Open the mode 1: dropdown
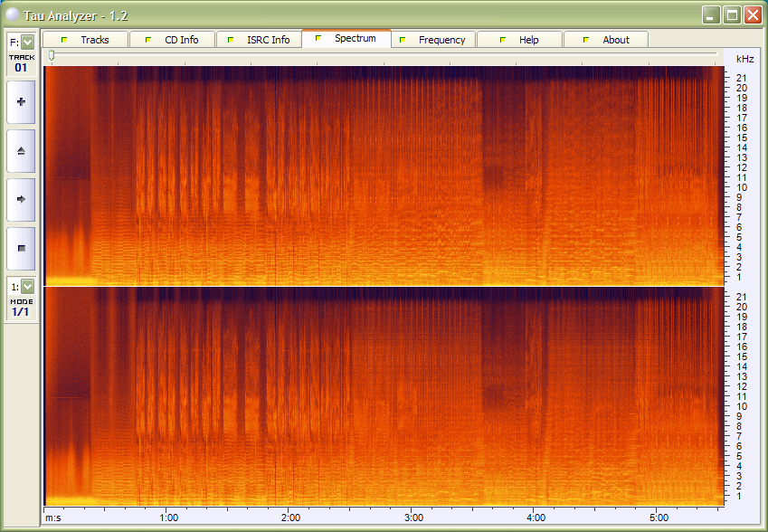768x532 pixels. [28, 287]
